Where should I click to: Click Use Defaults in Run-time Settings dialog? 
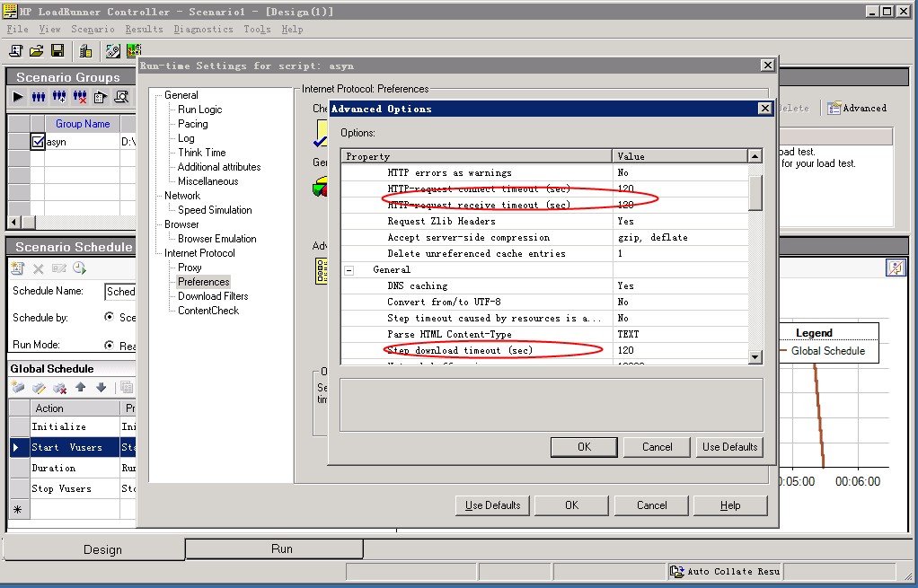pos(492,505)
